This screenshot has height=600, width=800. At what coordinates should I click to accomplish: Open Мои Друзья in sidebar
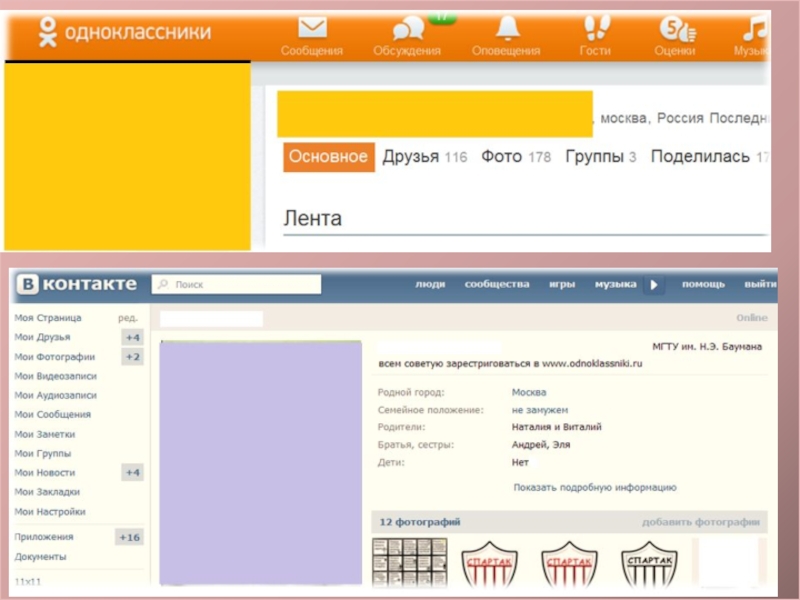pos(42,337)
